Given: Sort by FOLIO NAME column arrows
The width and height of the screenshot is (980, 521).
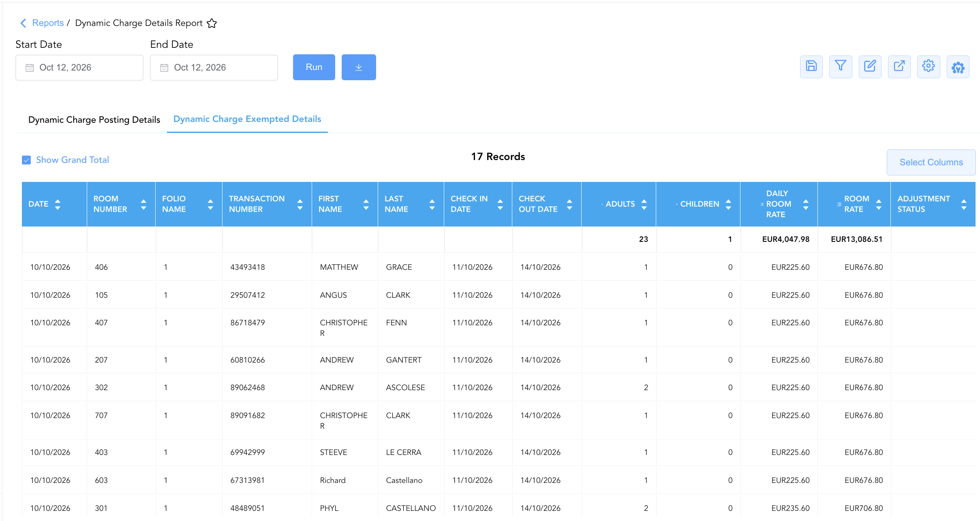Looking at the screenshot, I should [210, 204].
